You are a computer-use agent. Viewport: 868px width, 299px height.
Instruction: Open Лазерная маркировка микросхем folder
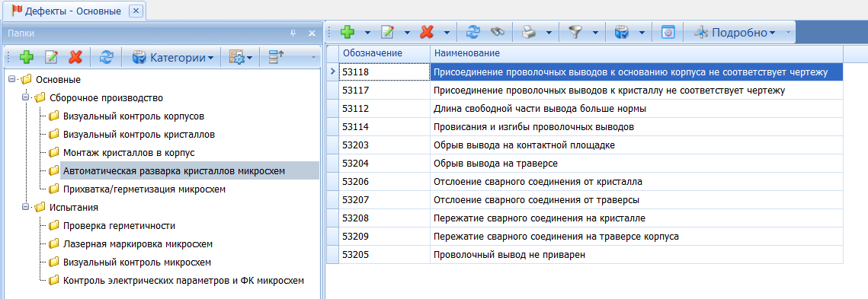138,243
